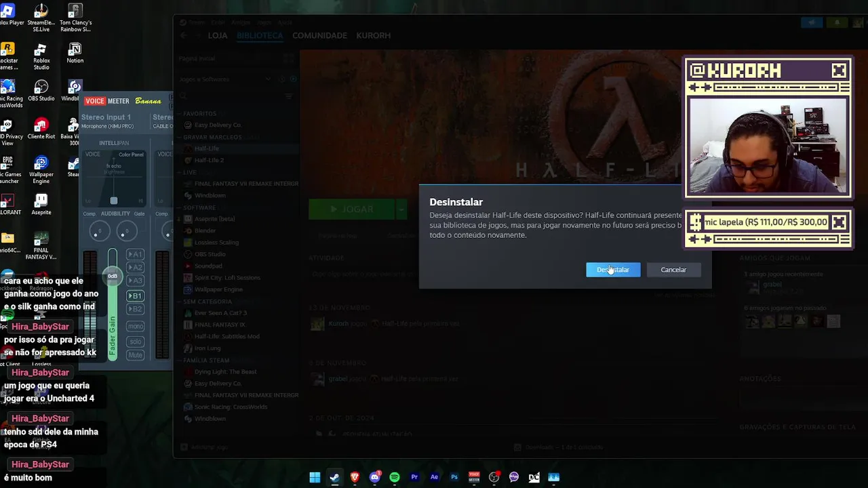Click the mic lapela donation goal bar

766,222
